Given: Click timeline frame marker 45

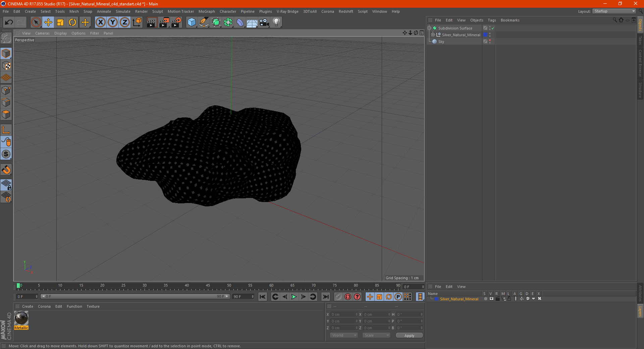Looking at the screenshot, I should click(208, 286).
